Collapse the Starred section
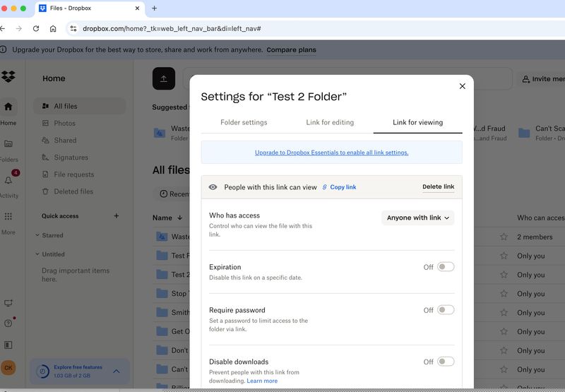The image size is (565, 392). coord(37,235)
